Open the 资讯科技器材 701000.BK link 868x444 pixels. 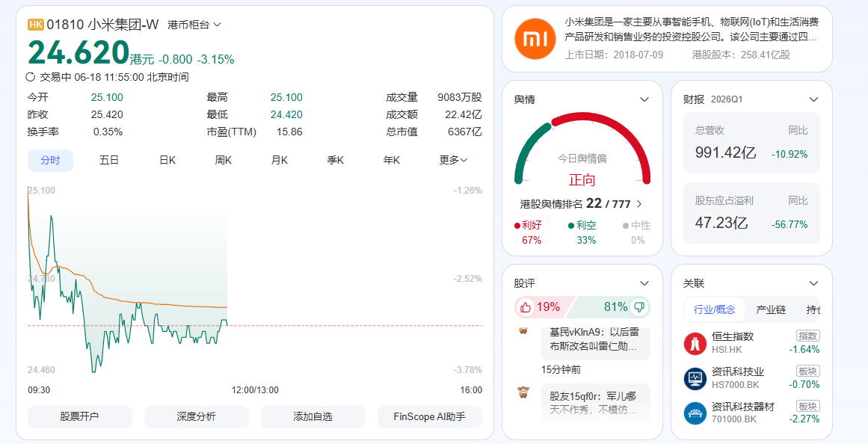tap(752, 413)
